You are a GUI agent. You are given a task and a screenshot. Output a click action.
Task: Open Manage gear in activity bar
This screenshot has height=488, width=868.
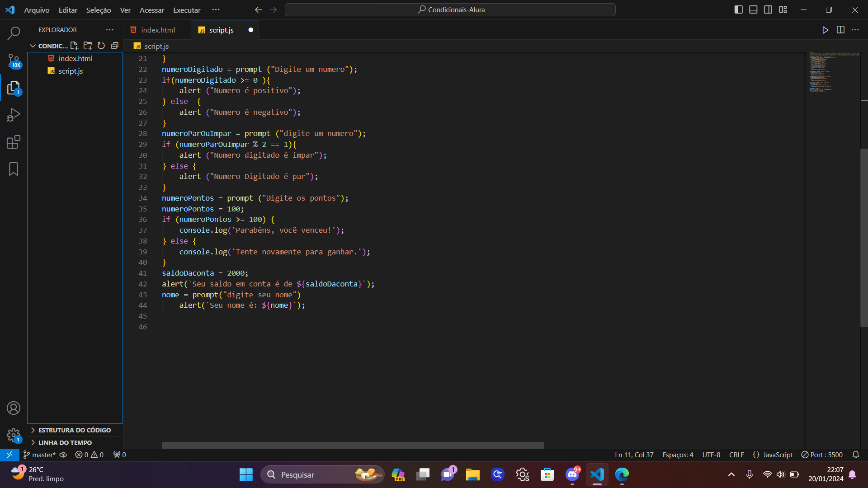pyautogui.click(x=14, y=435)
